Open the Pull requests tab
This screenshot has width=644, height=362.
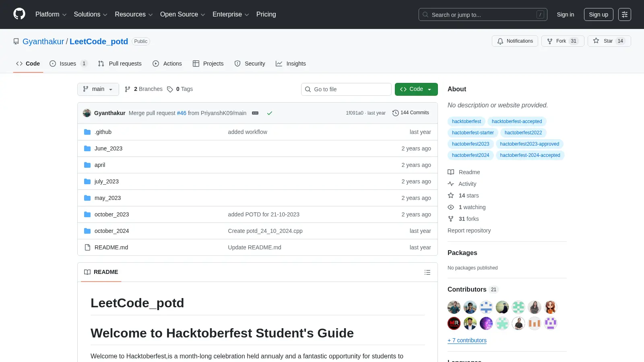(x=120, y=64)
